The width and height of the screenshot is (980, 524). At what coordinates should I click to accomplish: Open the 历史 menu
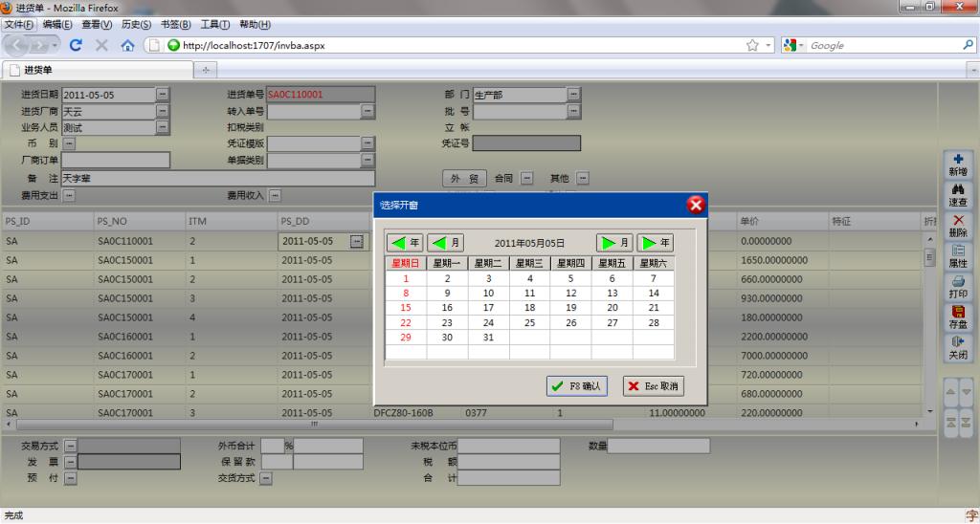(x=136, y=24)
